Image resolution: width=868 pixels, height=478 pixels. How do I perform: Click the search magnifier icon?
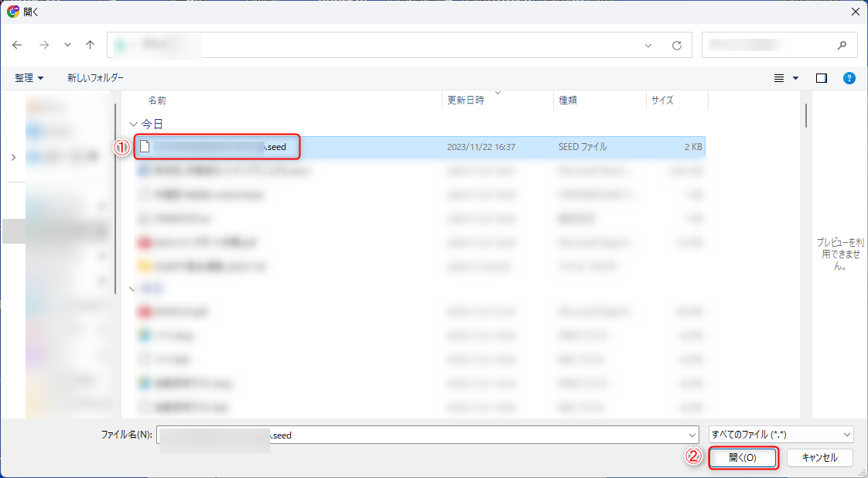(x=842, y=45)
